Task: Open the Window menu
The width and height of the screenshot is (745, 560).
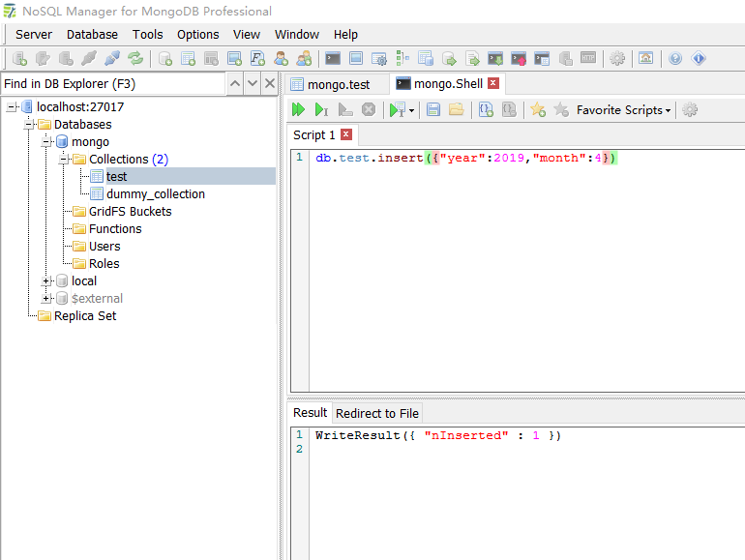Action: click(297, 35)
